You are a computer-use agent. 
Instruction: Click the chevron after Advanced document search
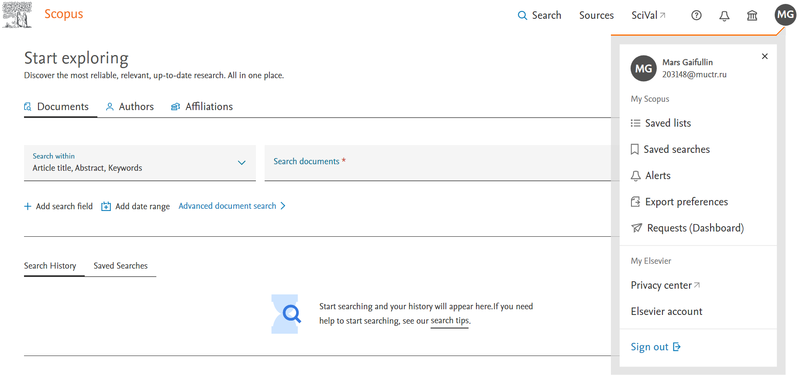[x=283, y=206]
